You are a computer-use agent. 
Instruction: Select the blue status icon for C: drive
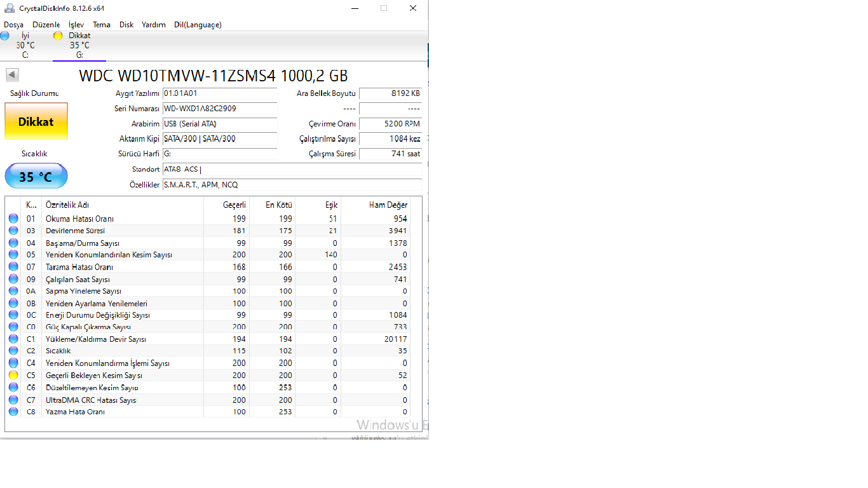click(5, 36)
